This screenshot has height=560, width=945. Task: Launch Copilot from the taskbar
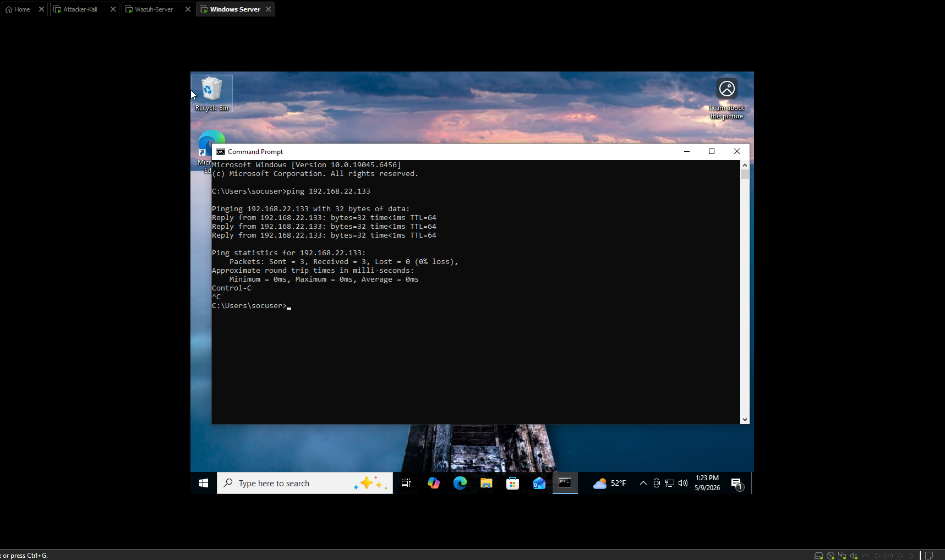coord(434,483)
